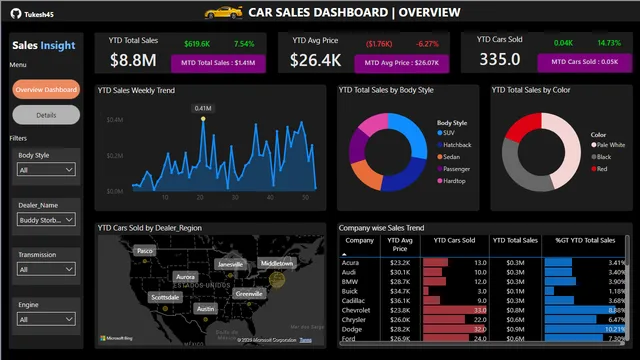Select the Overview Dashboard menu button
This screenshot has width=640, height=360.
click(x=46, y=89)
